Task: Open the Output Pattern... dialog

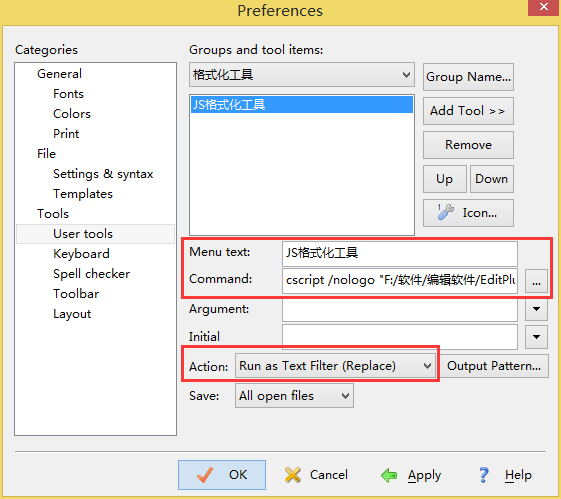Action: 494,366
